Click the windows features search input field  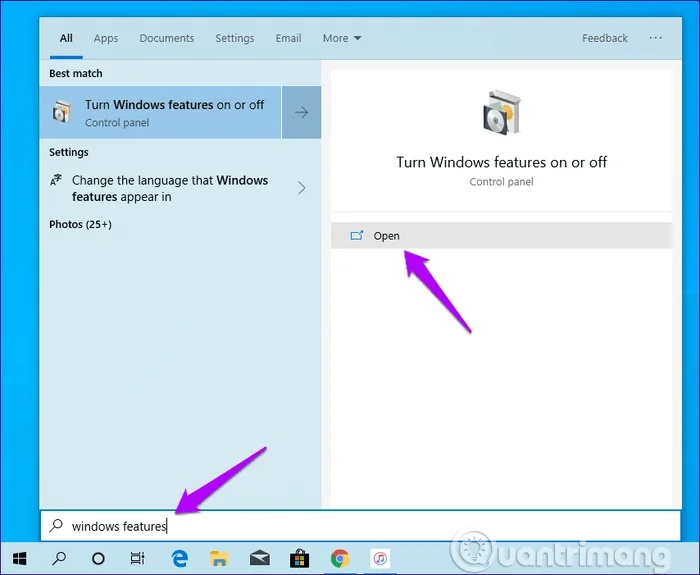click(x=361, y=525)
